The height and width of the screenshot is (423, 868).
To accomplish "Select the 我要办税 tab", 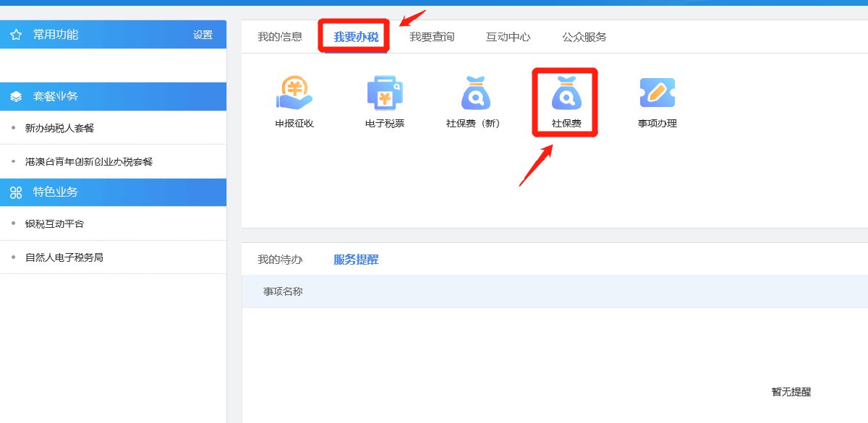I will (356, 37).
